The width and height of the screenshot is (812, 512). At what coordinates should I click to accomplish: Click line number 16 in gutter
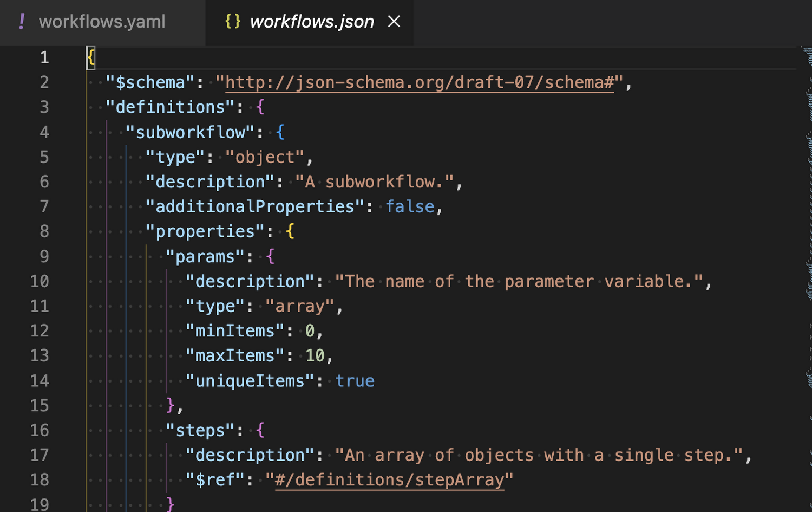[x=40, y=430]
